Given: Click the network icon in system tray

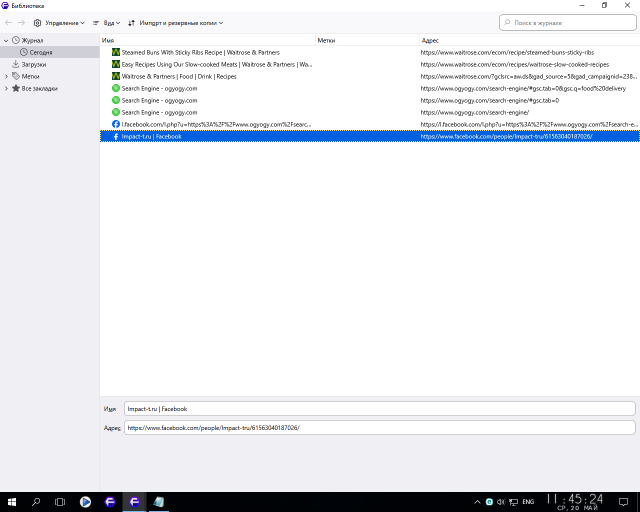Looking at the screenshot, I should (x=513, y=502).
